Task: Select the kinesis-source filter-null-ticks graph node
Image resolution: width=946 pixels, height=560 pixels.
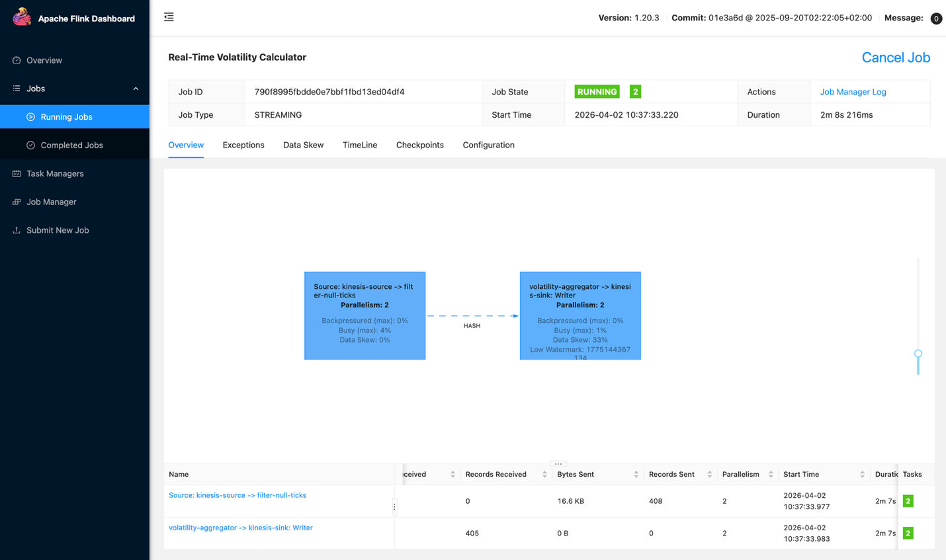Action: 365,316
